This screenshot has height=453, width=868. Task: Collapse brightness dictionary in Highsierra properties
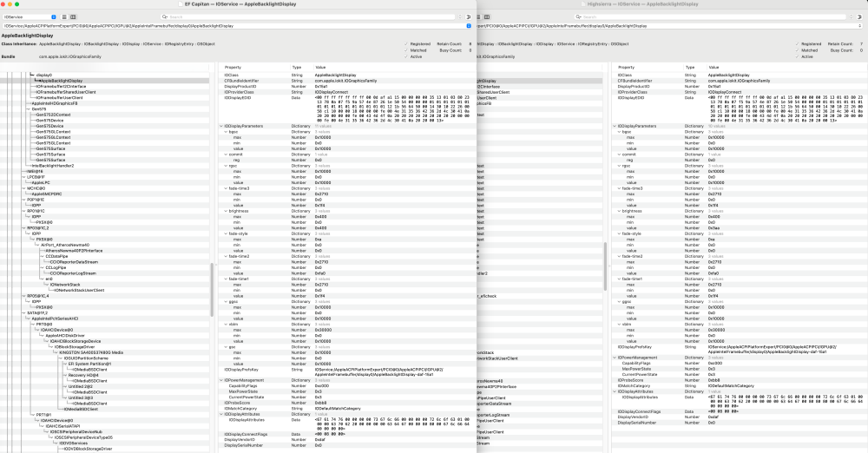click(x=620, y=211)
